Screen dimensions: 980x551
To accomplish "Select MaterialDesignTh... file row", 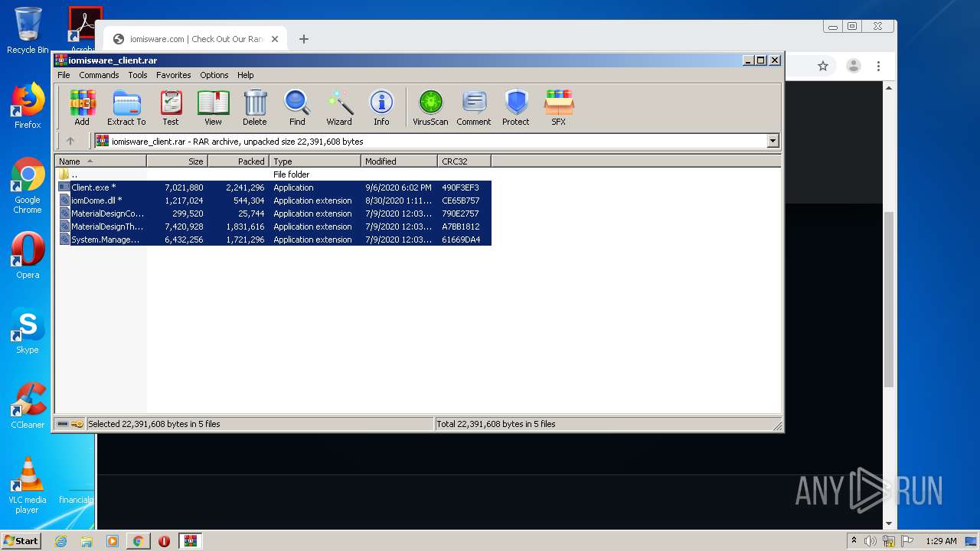I will [274, 227].
